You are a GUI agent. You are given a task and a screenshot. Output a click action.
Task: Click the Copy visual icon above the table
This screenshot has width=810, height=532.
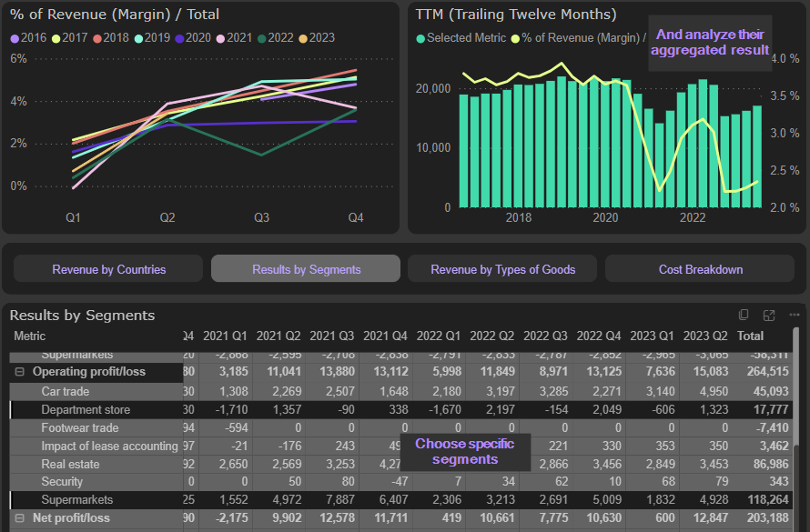[x=744, y=315]
